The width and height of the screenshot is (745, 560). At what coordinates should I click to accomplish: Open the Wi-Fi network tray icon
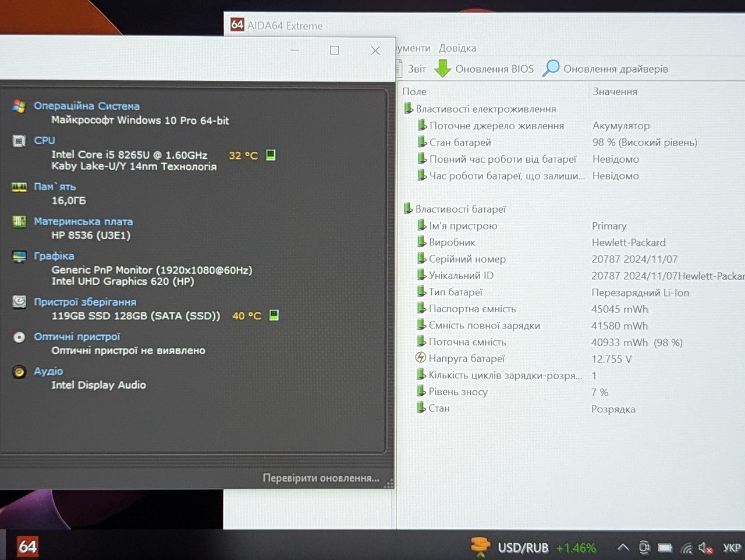(x=687, y=548)
